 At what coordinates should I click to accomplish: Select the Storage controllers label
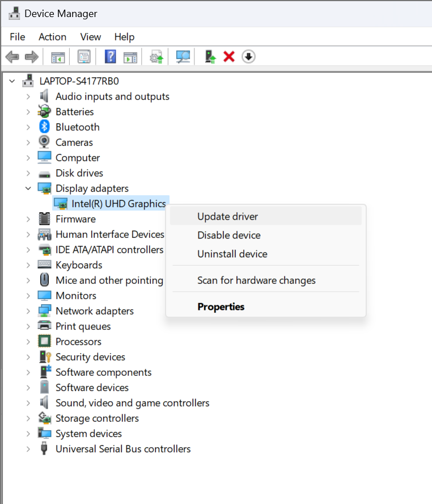click(x=97, y=418)
